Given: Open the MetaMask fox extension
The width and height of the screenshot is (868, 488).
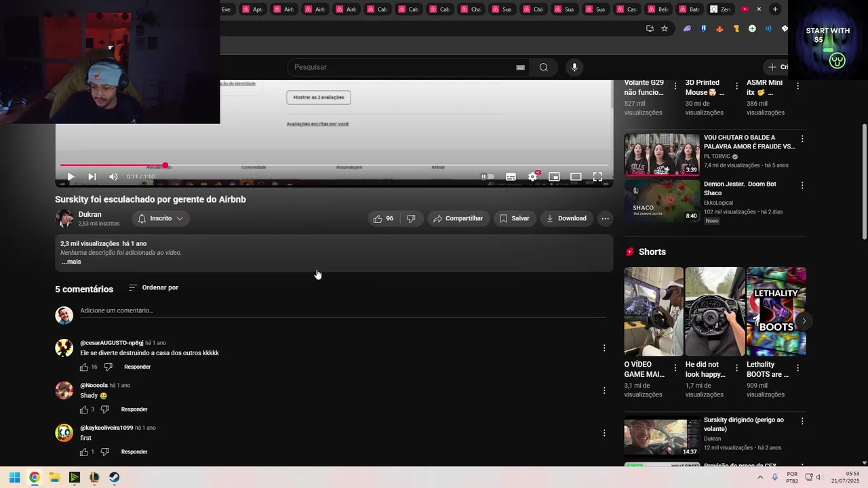Looking at the screenshot, I should point(719,28).
